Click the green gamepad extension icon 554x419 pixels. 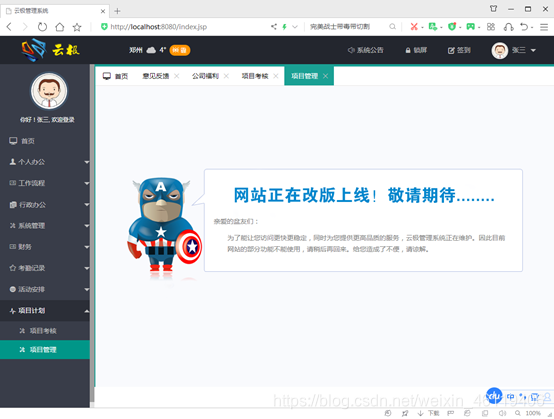click(x=470, y=26)
